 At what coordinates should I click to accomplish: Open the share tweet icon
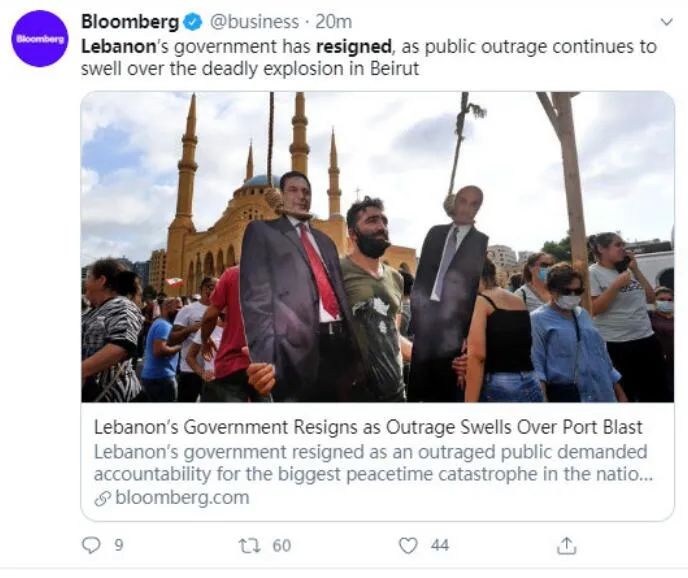(566, 545)
